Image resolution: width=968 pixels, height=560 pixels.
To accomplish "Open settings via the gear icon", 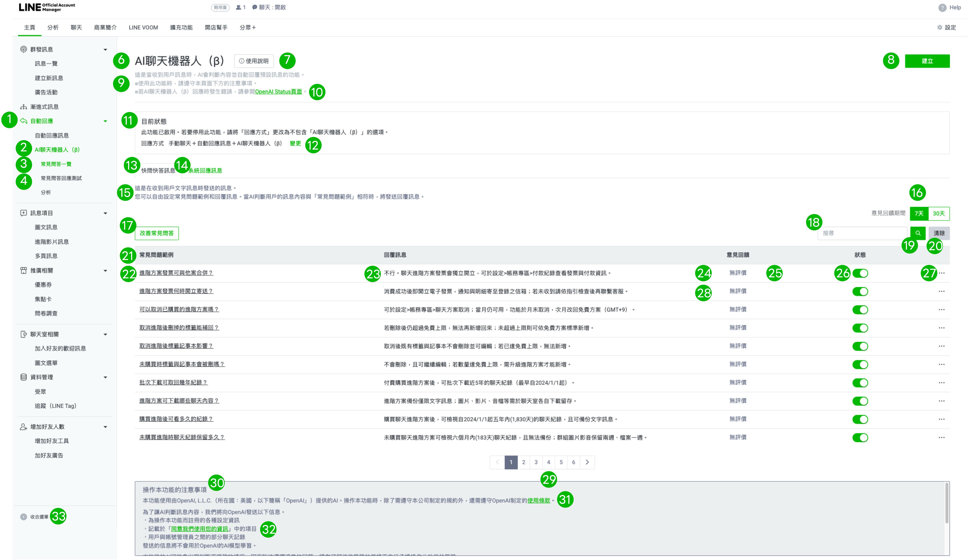I will (x=940, y=28).
